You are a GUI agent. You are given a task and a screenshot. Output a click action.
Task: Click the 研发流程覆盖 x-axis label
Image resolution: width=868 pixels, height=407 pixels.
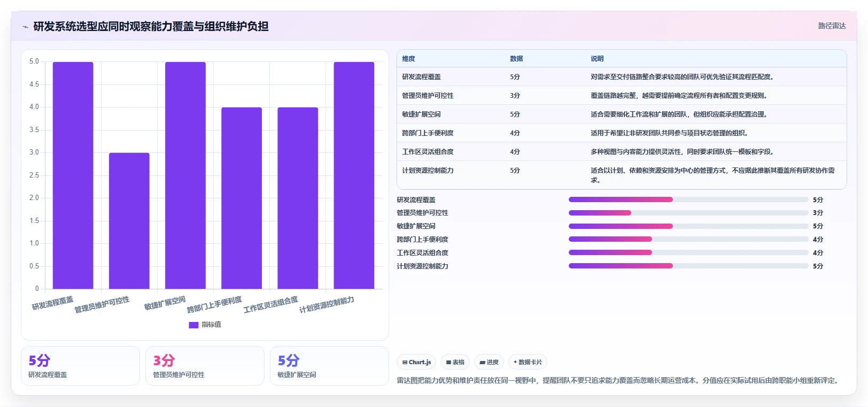click(52, 303)
